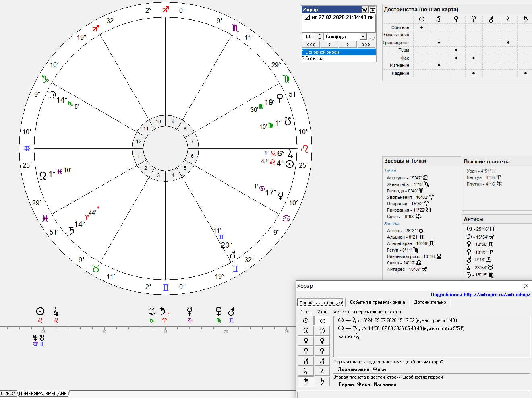532x398 pixels.
Task: Choose the Jupiter button in the 2 пл. column
Action: click(x=322, y=371)
